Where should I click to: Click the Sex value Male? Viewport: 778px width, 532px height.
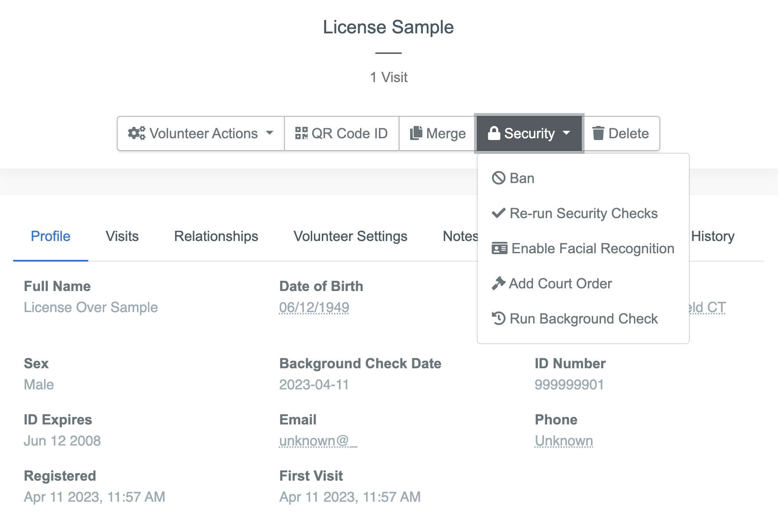click(x=39, y=385)
